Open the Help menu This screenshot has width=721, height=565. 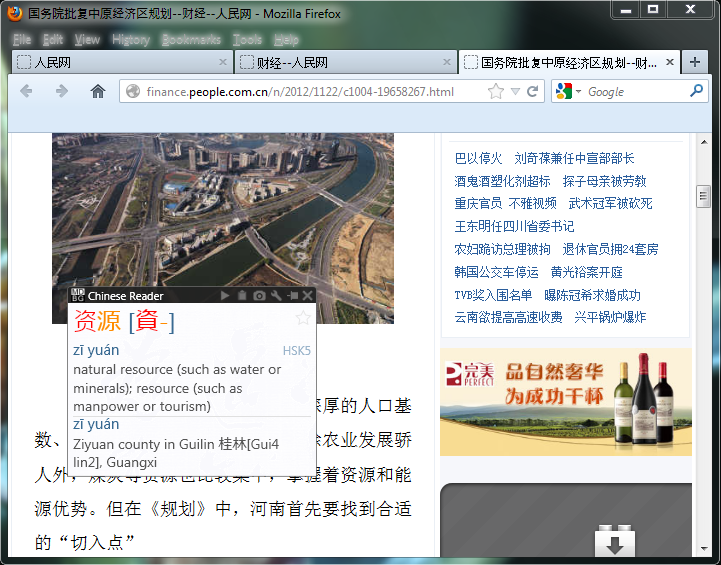click(286, 40)
